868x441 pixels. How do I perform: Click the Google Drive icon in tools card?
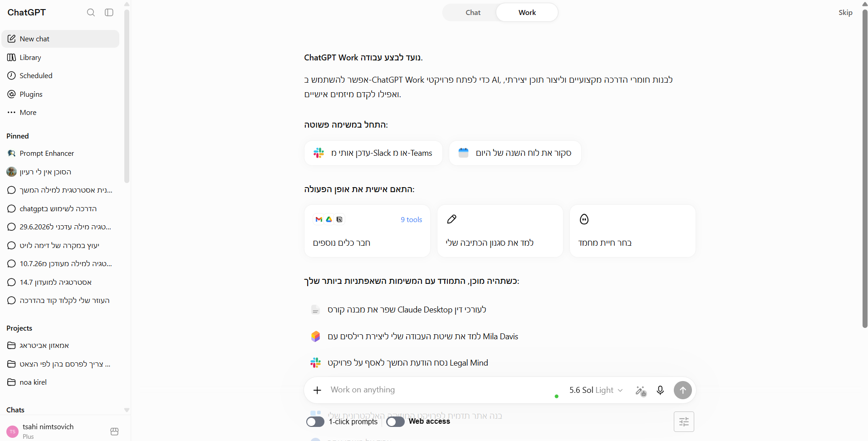329,219
